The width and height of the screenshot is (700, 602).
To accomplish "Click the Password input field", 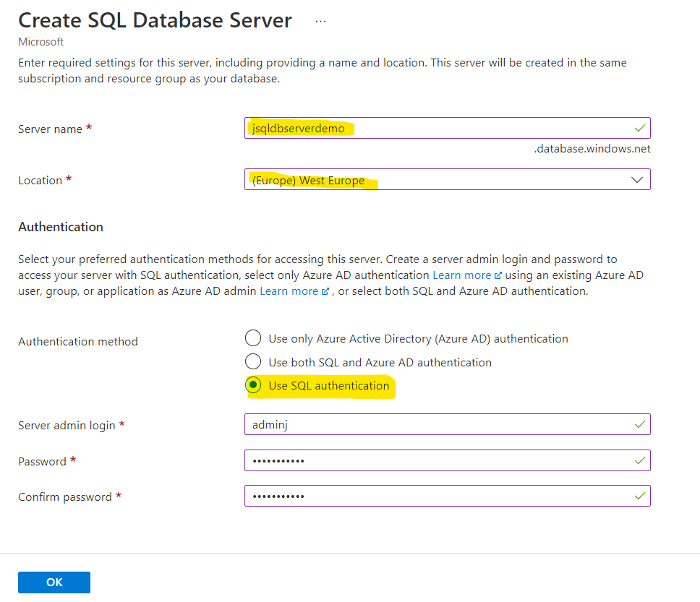I will pyautogui.click(x=434, y=461).
